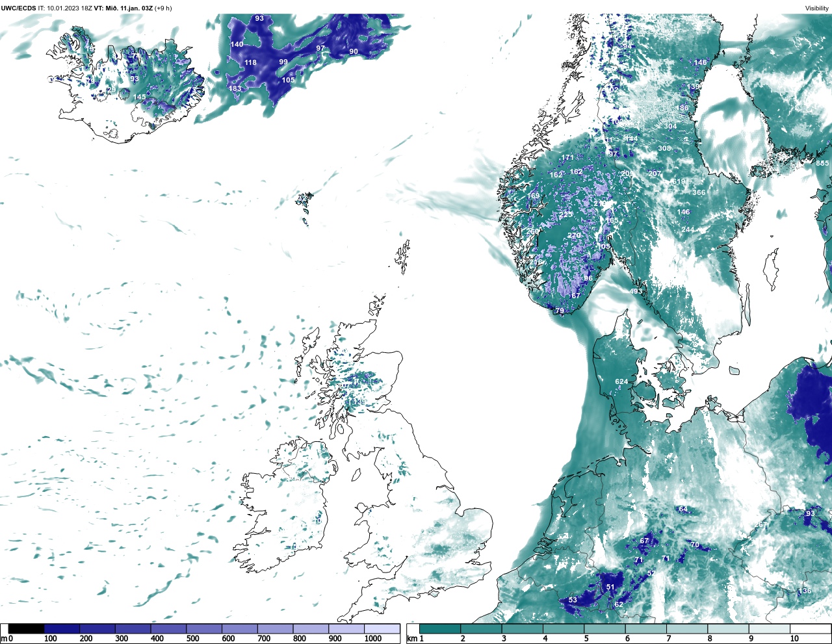Click the '10' tick on kilometre legend
Image resolution: width=832 pixels, height=644 pixels.
(794, 639)
